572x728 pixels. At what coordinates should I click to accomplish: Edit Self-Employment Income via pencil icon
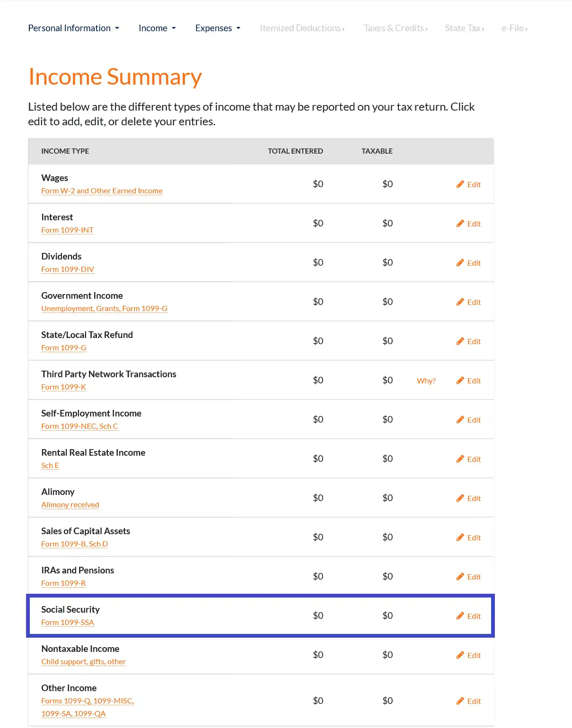460,420
